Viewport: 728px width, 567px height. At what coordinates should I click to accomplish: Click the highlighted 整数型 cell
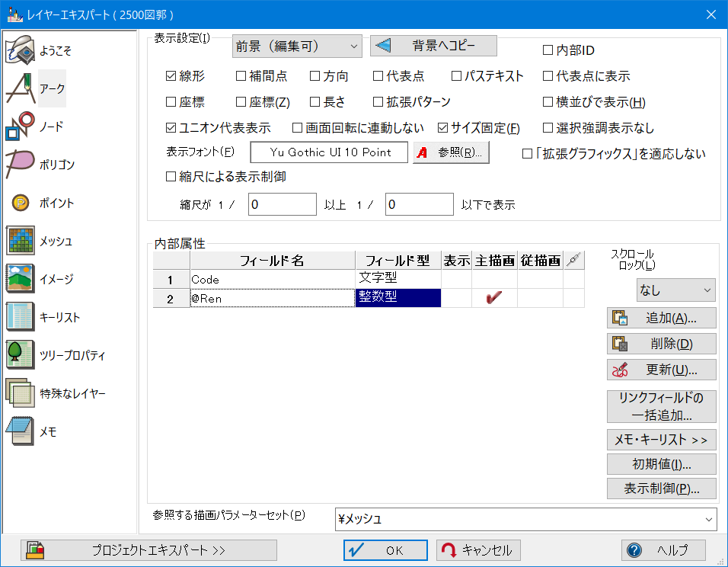click(x=398, y=297)
